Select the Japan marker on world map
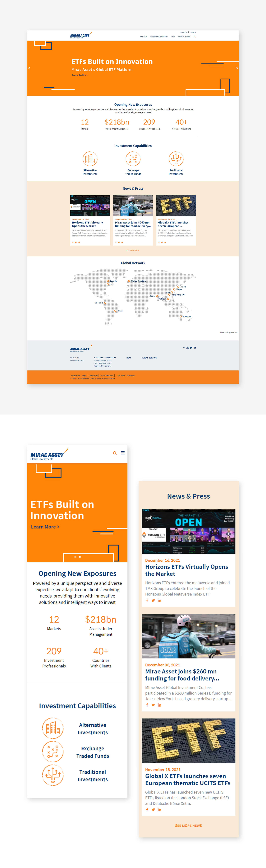This screenshot has height=868, width=266. pos(178,287)
